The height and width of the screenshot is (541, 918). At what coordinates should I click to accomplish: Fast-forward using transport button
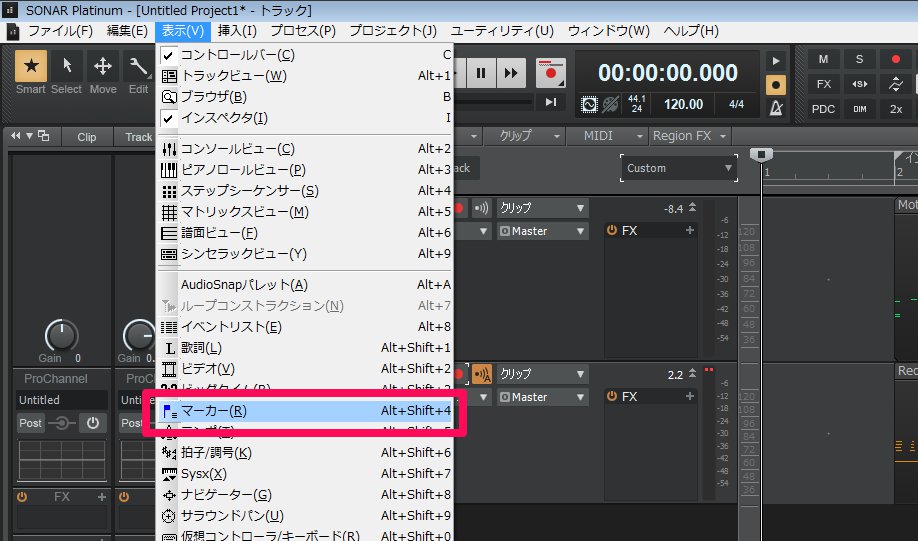point(511,73)
